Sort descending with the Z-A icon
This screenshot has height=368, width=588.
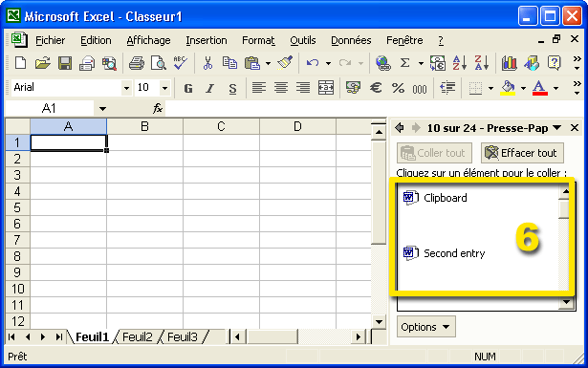pyautogui.click(x=482, y=63)
